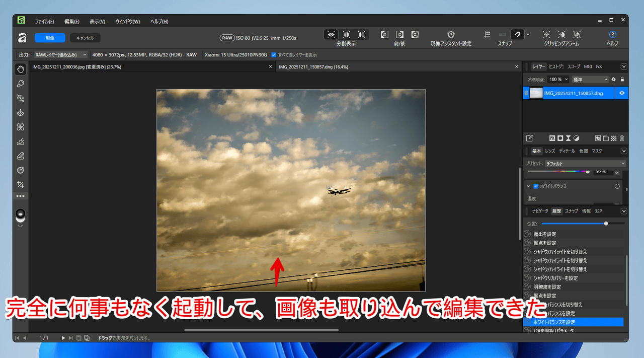Delete layer with the trash icon
This screenshot has width=644, height=358.
pyautogui.click(x=622, y=138)
